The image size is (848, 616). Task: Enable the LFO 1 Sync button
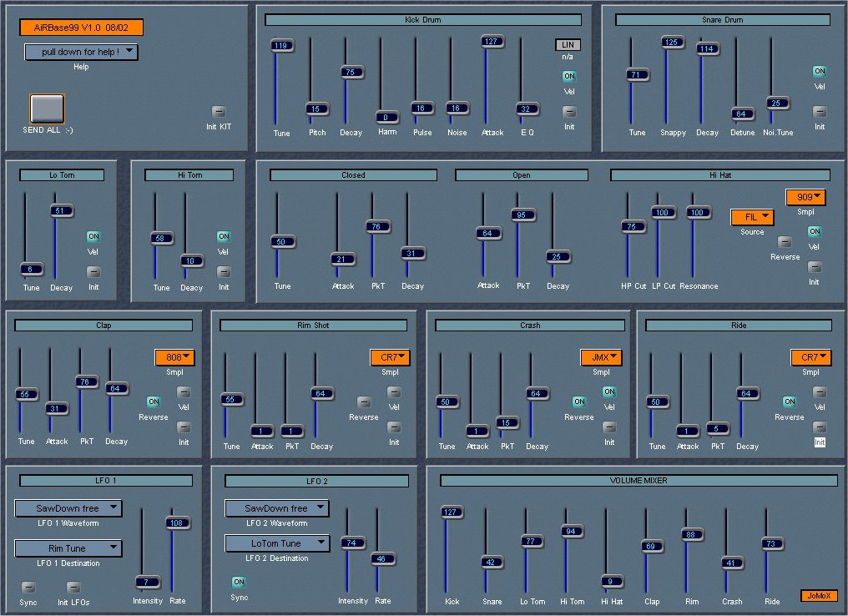(28, 588)
